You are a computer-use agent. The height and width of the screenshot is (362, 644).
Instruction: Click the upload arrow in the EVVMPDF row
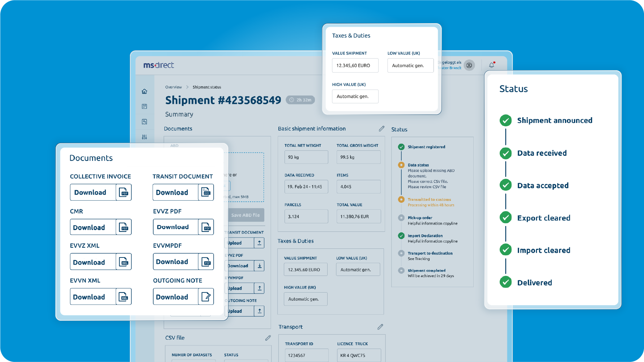point(259,288)
